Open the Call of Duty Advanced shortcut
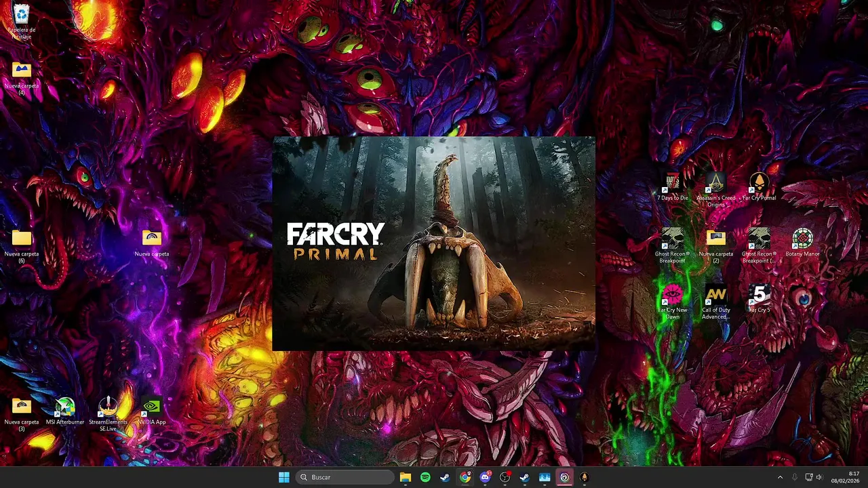Viewport: 868px width, 488px height. pos(715,302)
